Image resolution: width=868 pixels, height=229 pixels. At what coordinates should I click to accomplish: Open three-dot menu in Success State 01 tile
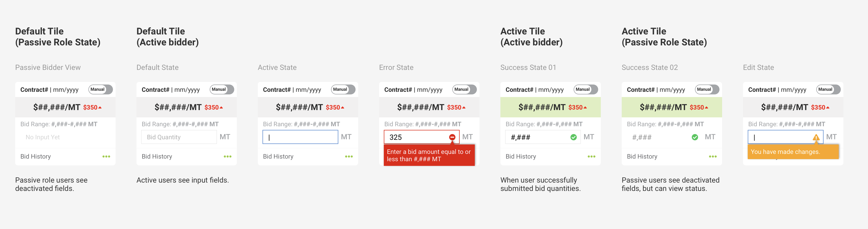coord(591,156)
